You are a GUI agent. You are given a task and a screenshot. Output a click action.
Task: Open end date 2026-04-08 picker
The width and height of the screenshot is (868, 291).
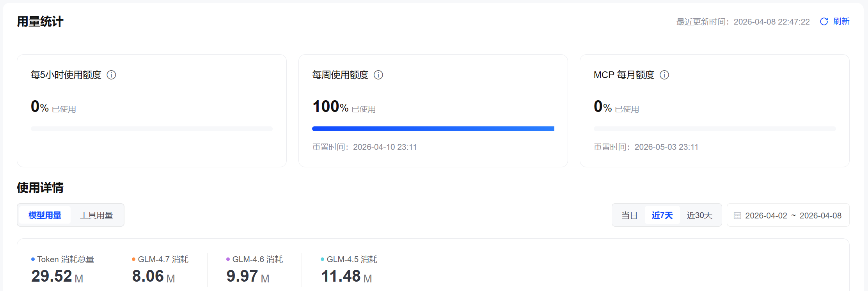(820, 215)
